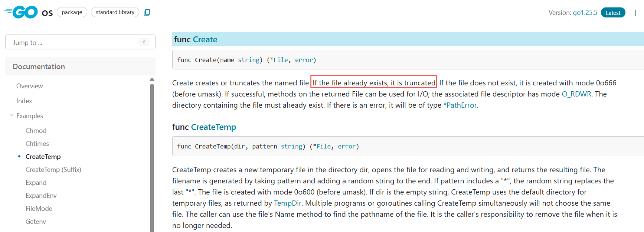The width and height of the screenshot is (644, 232).
Task: Open the Index section
Action: 24,101
